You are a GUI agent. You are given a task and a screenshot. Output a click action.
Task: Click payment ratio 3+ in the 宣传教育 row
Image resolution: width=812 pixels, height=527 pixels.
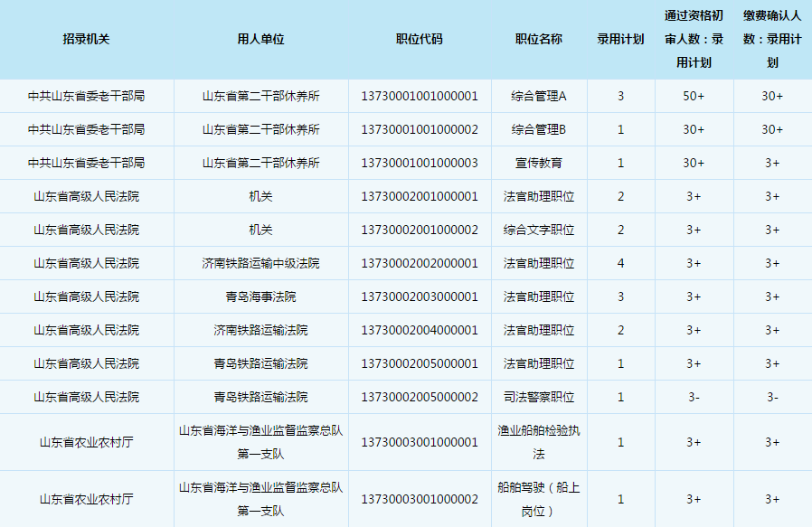(x=772, y=163)
